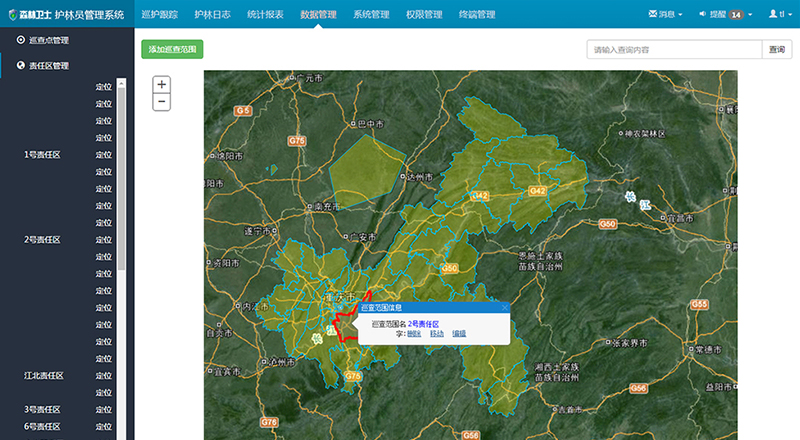Click the green 添加巡查范围 button
800x440 pixels.
[x=173, y=49]
